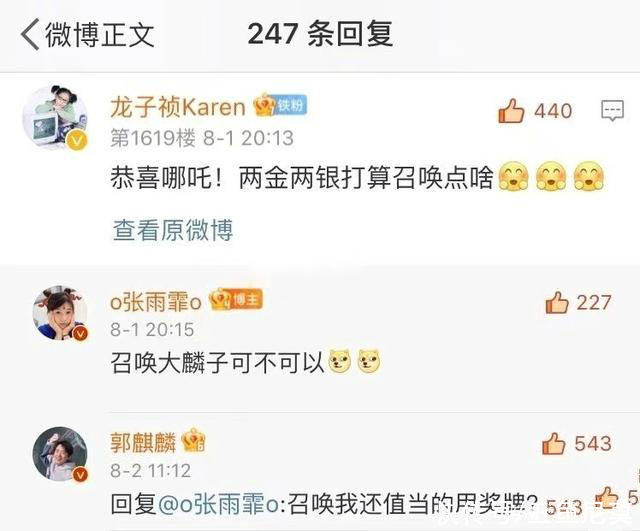
Task: Tap the reply text 召唤大麟子可不可以
Action: point(217,362)
